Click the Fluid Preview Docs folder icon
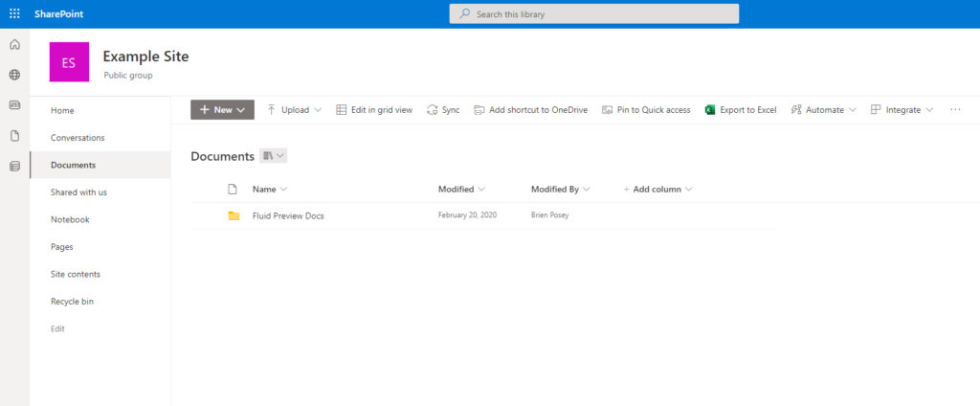The image size is (980, 406). 234,215
